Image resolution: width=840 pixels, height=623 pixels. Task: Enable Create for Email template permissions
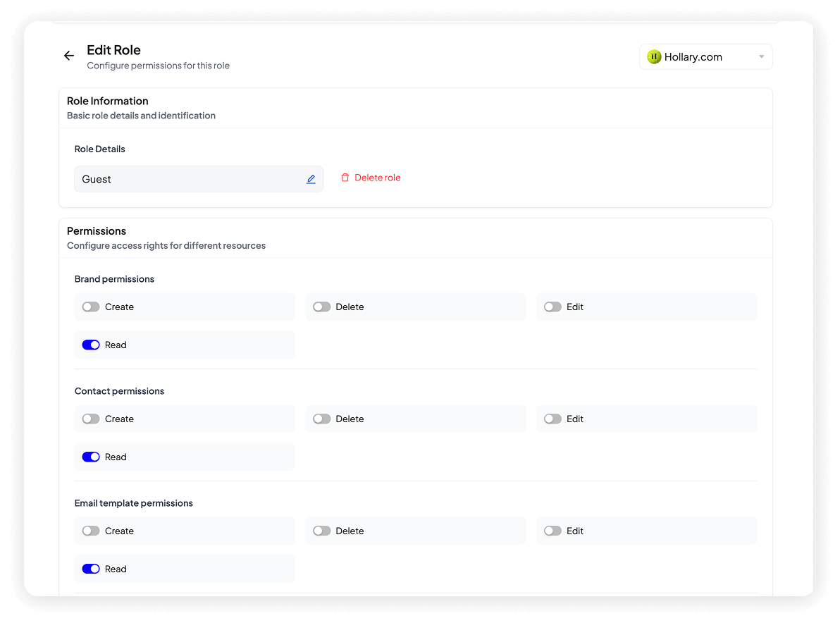[x=91, y=531]
